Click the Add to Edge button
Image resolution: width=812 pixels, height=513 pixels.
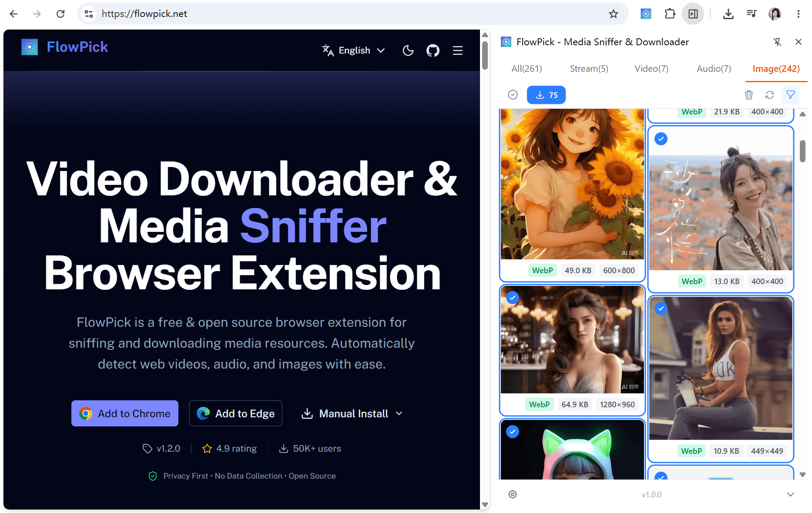[x=235, y=413]
